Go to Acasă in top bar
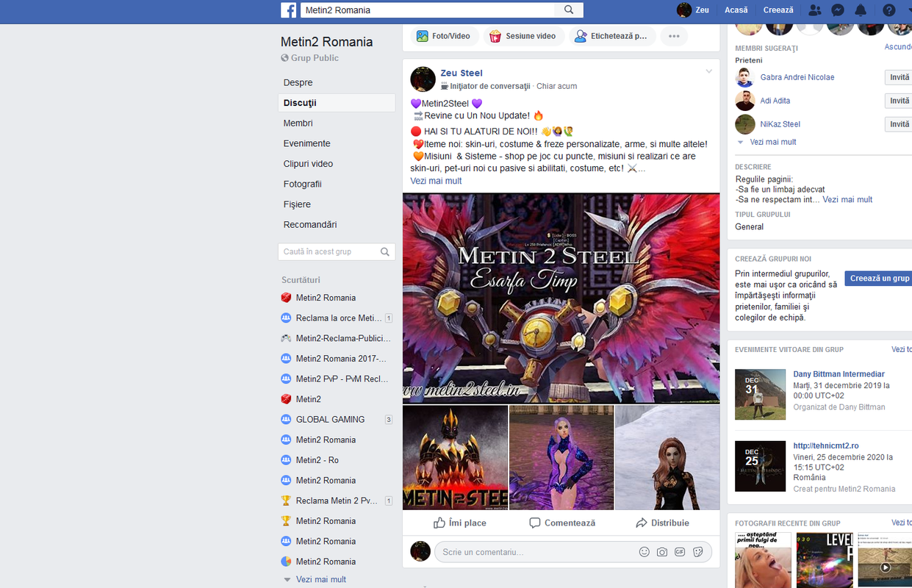The image size is (912, 588). (736, 10)
